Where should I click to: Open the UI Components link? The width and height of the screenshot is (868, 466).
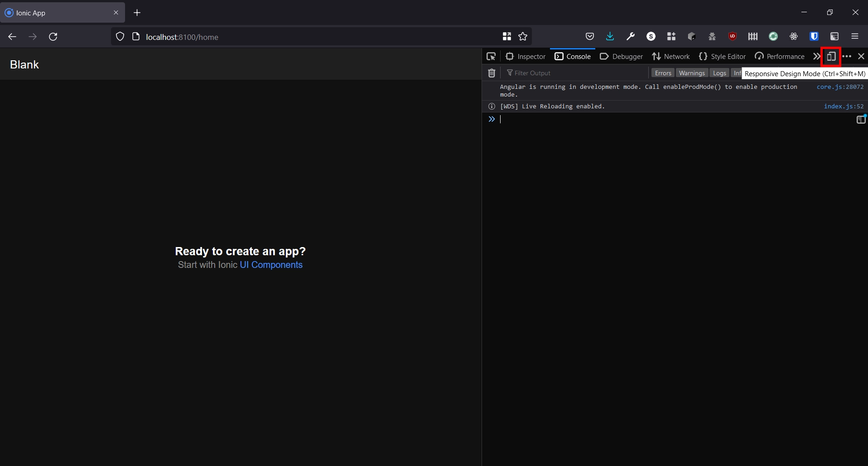[271, 265]
